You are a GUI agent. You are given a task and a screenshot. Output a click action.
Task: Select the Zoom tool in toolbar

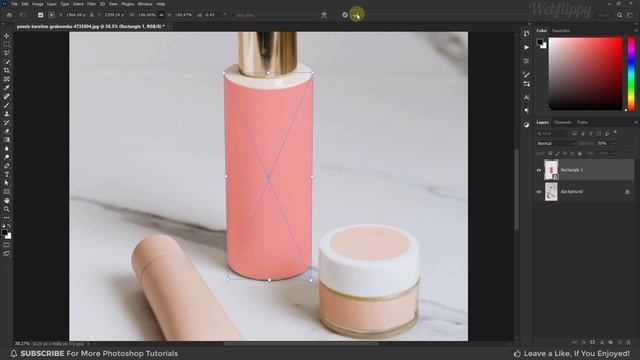[7, 209]
